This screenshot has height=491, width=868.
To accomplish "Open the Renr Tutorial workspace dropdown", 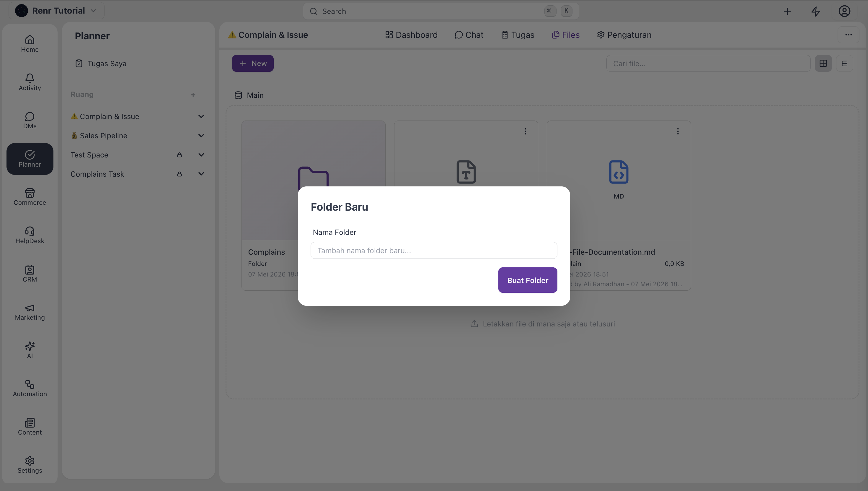I will pyautogui.click(x=56, y=11).
